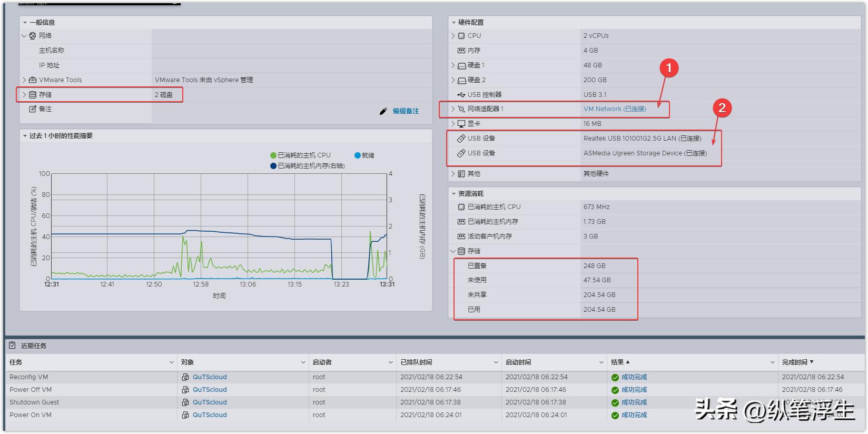The height and width of the screenshot is (434, 868).
Task: Open the 启动时间 column dropdown
Action: (x=601, y=362)
